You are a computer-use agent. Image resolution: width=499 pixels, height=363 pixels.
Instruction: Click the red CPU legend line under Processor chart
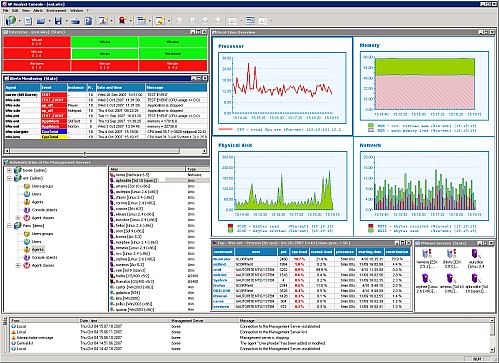tap(225, 129)
